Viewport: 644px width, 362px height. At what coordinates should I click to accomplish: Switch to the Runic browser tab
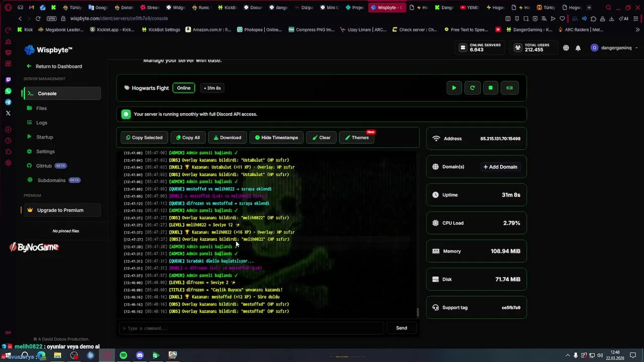[201, 8]
